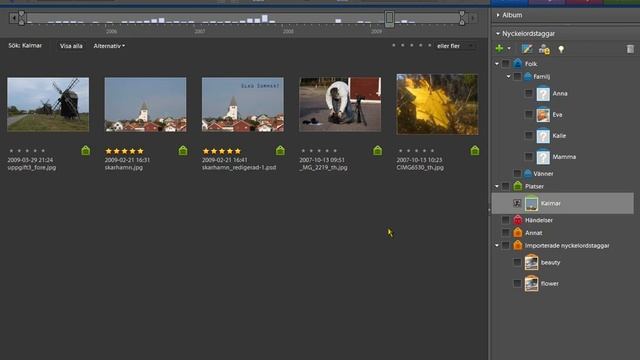Image resolution: width=640 pixels, height=360 pixels.
Task: Check the Folk category checkbox
Action: [505, 64]
